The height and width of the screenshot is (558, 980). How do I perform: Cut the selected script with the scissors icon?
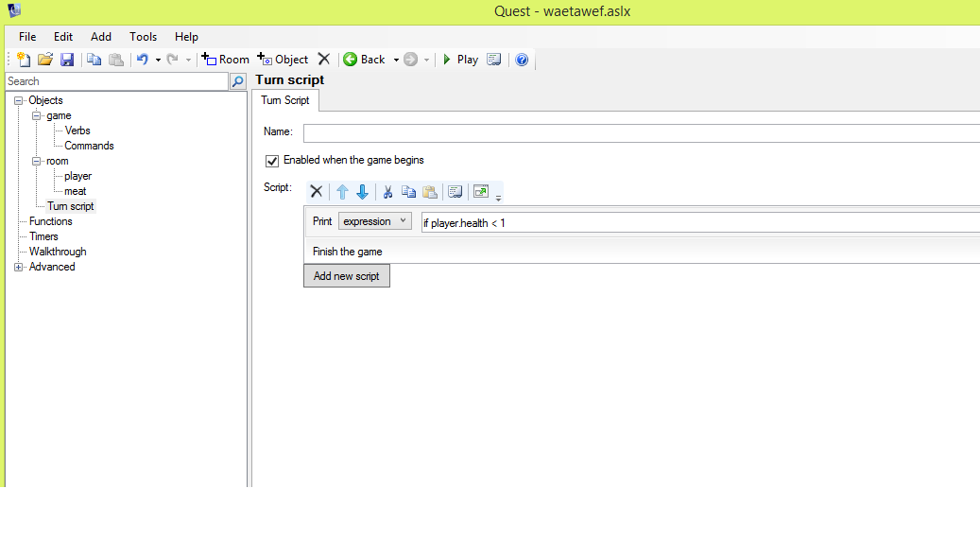[387, 192]
